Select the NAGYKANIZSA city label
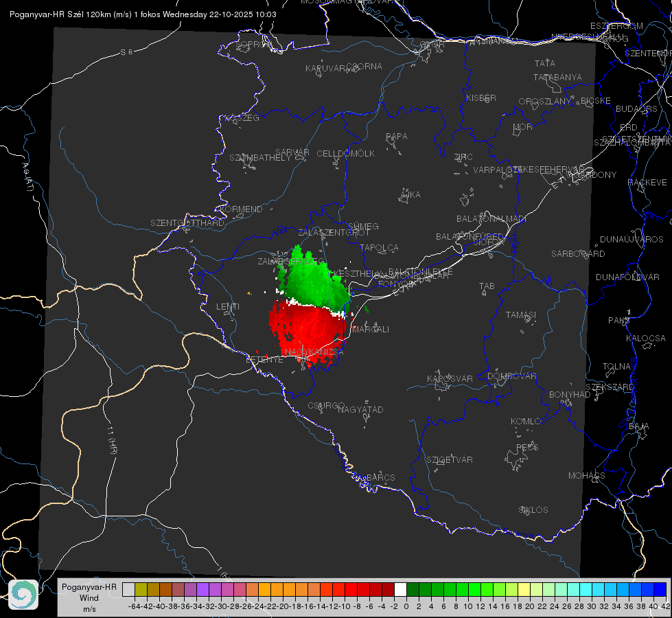The width and height of the screenshot is (672, 618). tap(314, 352)
